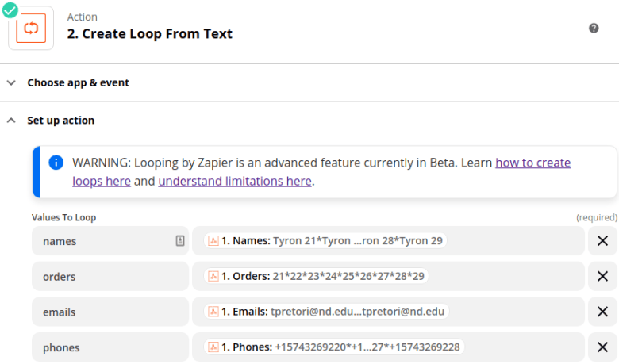Viewport: 619px width, 364px height.
Task: Open the how to create loops here link
Action: tap(533, 163)
